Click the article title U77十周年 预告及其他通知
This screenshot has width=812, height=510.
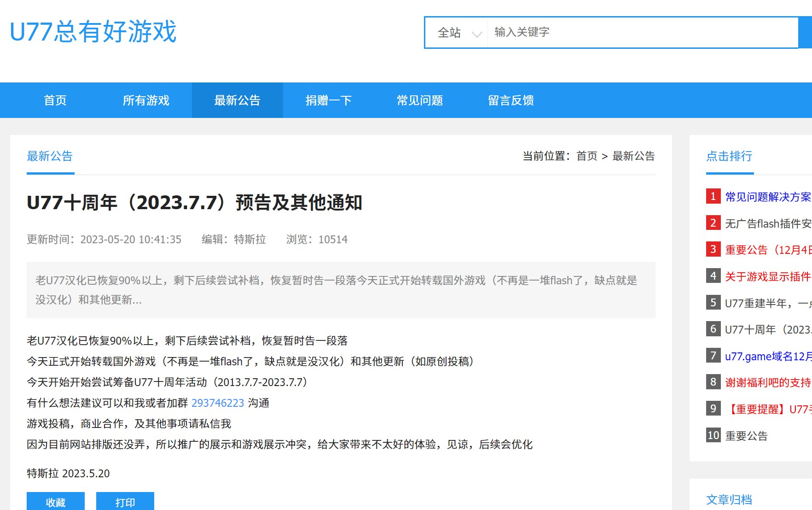coord(195,203)
